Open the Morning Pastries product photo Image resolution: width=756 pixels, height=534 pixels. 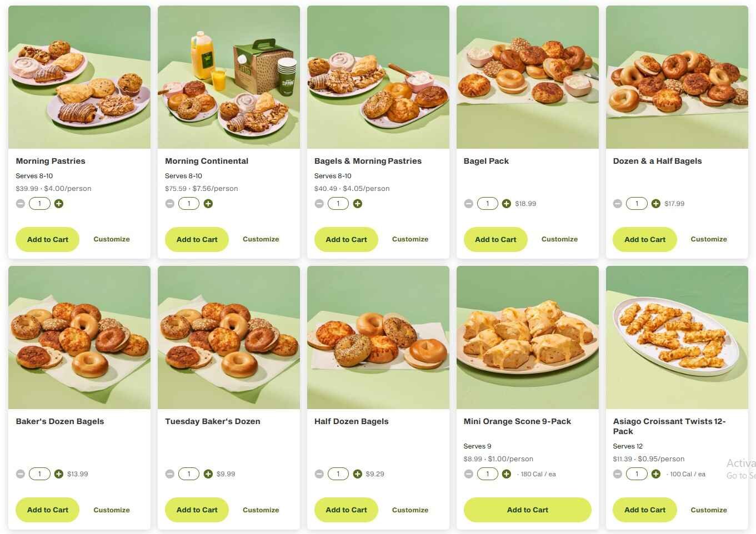(x=79, y=77)
